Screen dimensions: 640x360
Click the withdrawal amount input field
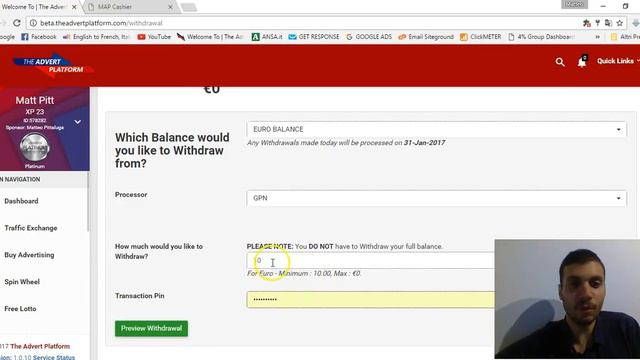pos(370,260)
